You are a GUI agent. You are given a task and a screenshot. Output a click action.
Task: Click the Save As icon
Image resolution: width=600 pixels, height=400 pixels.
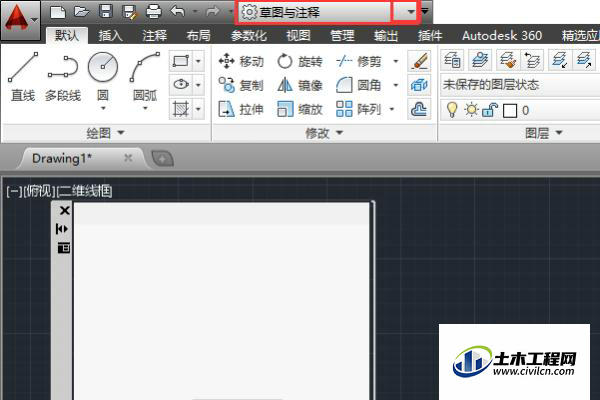pyautogui.click(x=129, y=12)
